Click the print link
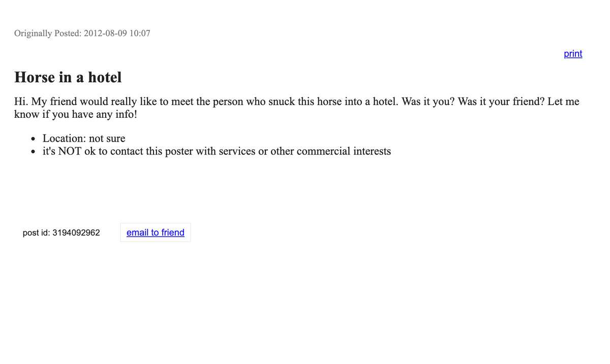Viewport: 610px width, 364px height. point(573,54)
